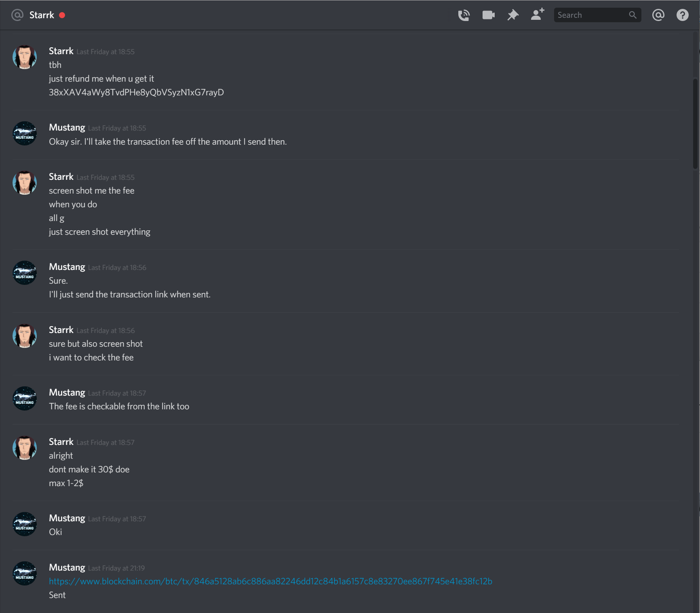Open the Help question mark icon

(x=683, y=15)
